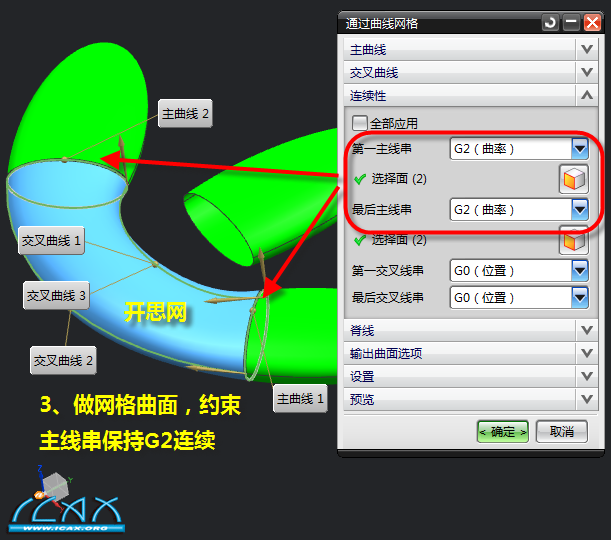The width and height of the screenshot is (611, 540).
Task: Click the 最后交叉线串 label
Action: pos(387,298)
